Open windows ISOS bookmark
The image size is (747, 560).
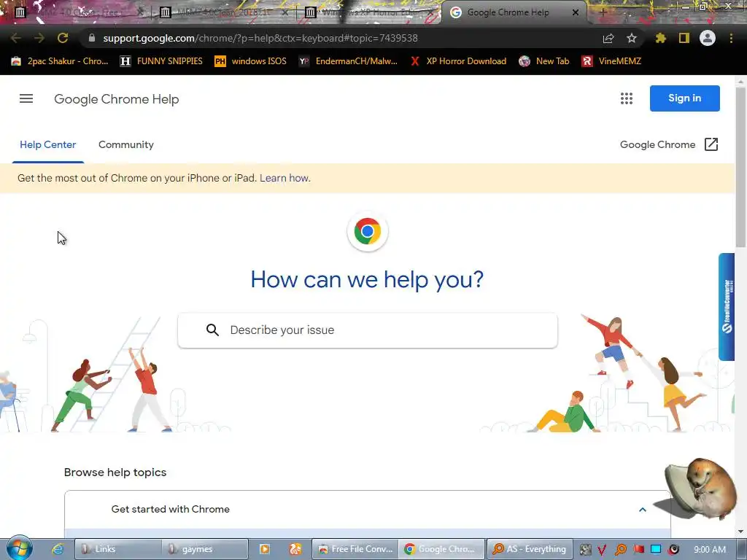pyautogui.click(x=251, y=61)
